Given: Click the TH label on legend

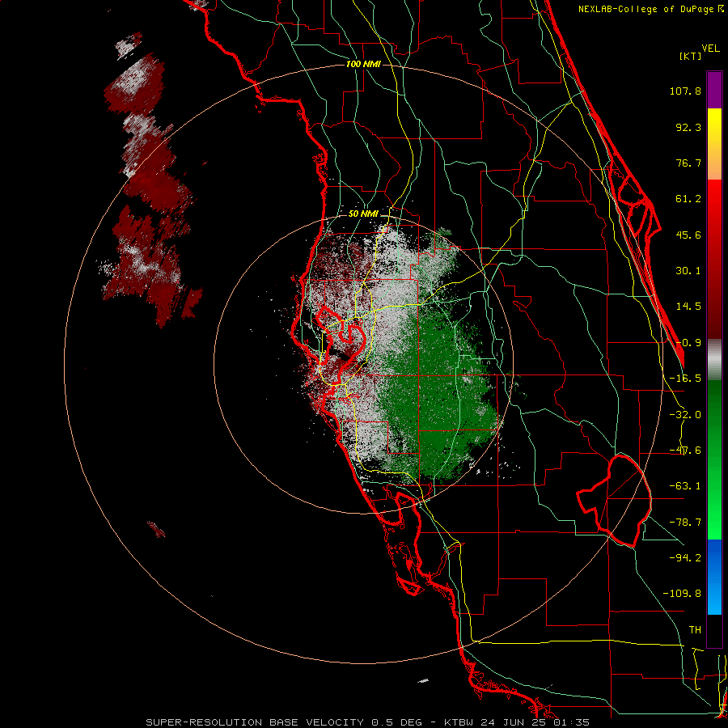Looking at the screenshot, I should [x=695, y=630].
